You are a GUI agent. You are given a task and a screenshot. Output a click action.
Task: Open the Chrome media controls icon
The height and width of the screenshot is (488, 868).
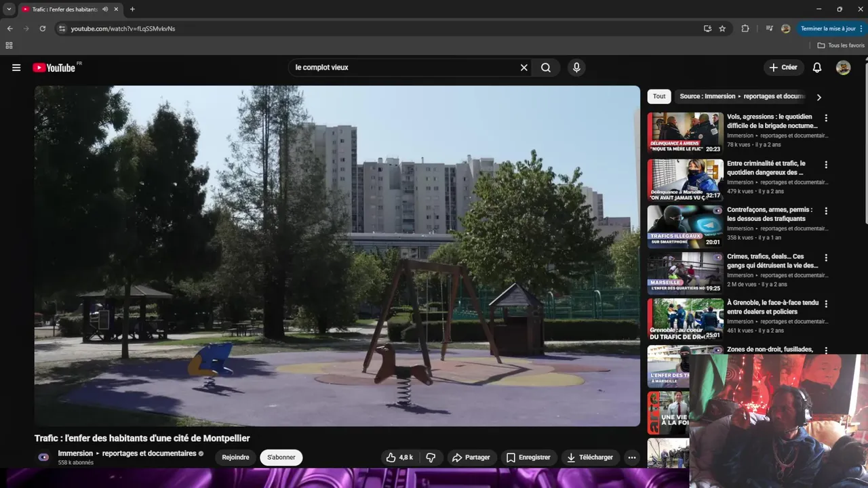tap(769, 28)
